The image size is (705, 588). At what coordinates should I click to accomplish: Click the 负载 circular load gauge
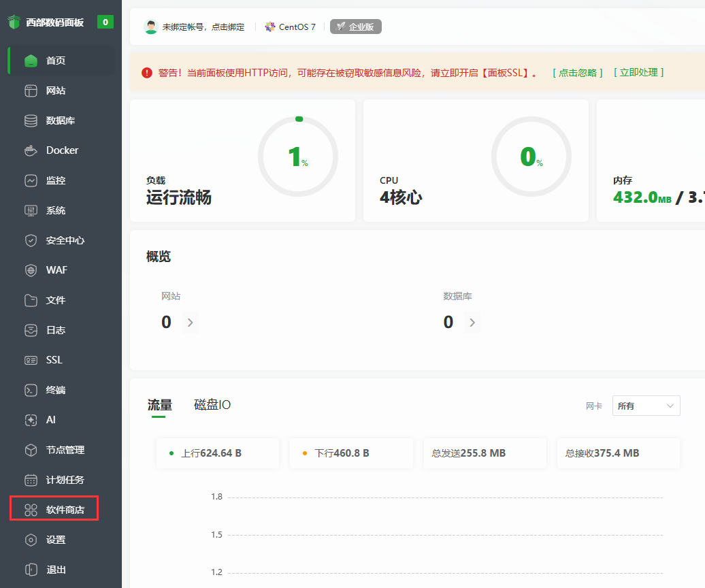pos(298,157)
